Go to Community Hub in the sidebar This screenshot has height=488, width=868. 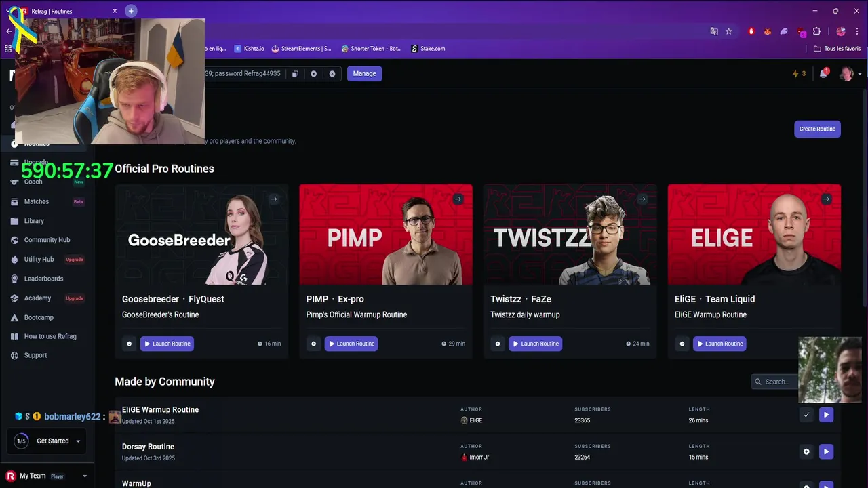47,240
